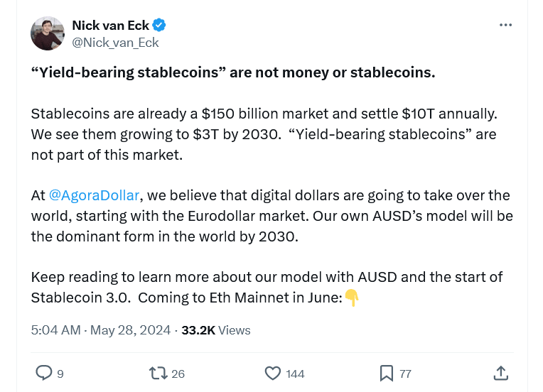Click the @AgoraDollar mention link
Image resolution: width=543 pixels, height=392 pixels.
[x=94, y=195]
